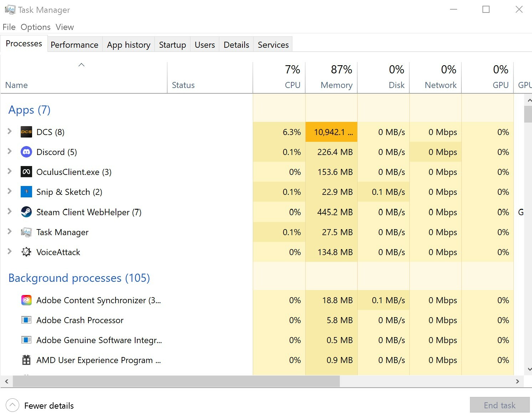Click the Task Manager title bar icon
This screenshot has width=532, height=419.
tap(10, 10)
